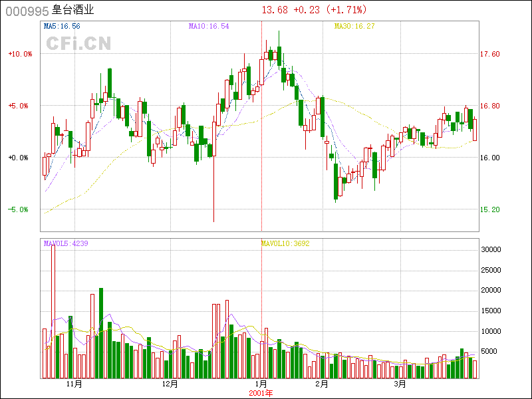Click the MAVOL5:4239 volume label
The width and height of the screenshot is (532, 399).
pos(66,243)
